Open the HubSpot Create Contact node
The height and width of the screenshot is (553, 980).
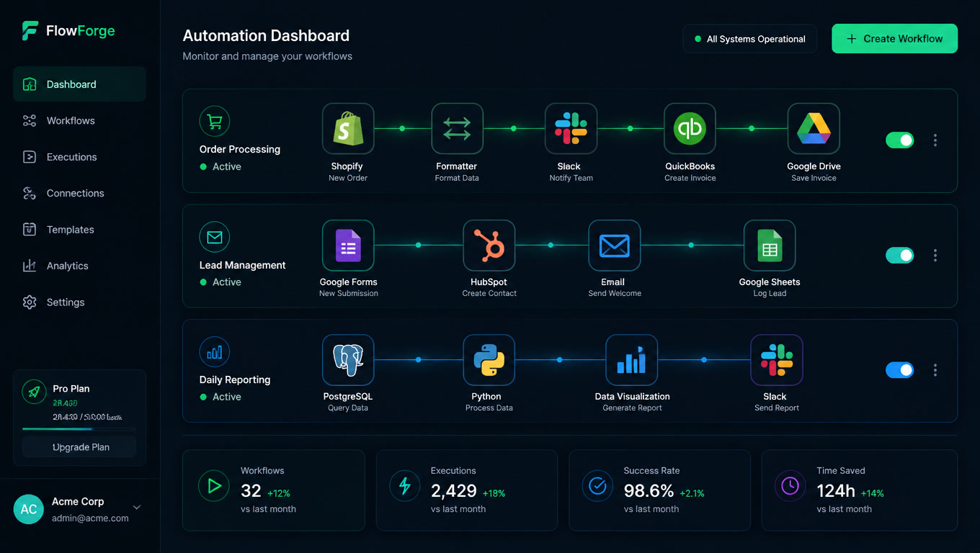(489, 246)
